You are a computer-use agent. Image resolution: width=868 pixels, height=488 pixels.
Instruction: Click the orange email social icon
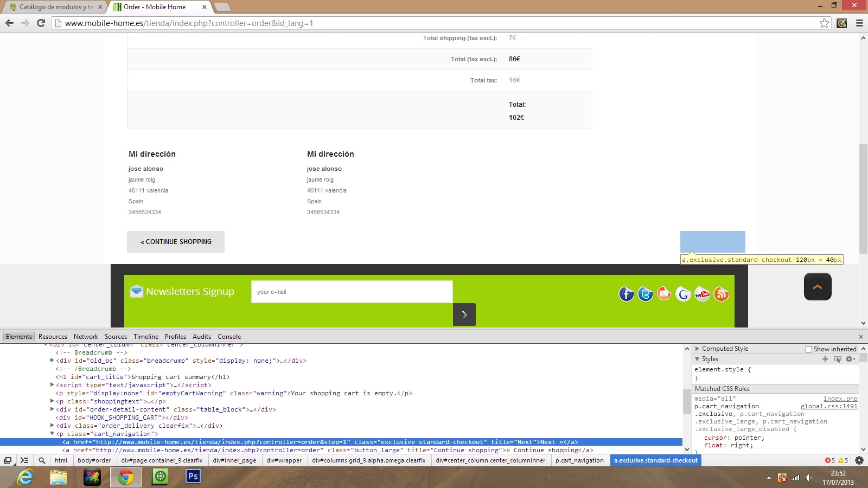(664, 294)
